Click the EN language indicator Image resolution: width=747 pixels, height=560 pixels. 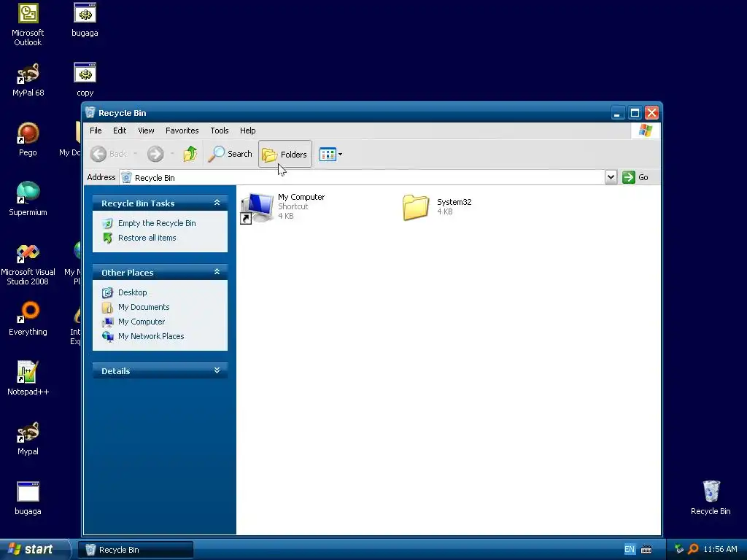pos(630,549)
